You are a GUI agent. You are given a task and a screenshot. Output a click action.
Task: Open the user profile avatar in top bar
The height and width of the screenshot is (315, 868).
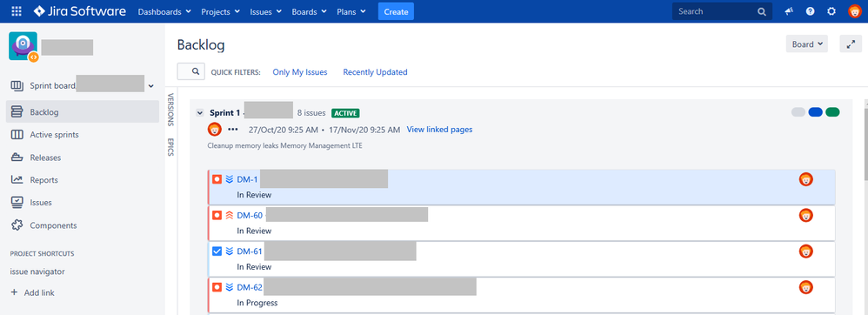(855, 11)
